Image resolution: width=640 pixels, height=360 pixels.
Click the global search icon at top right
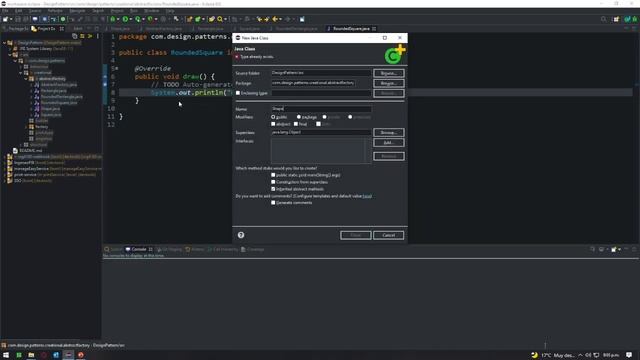(x=604, y=19)
